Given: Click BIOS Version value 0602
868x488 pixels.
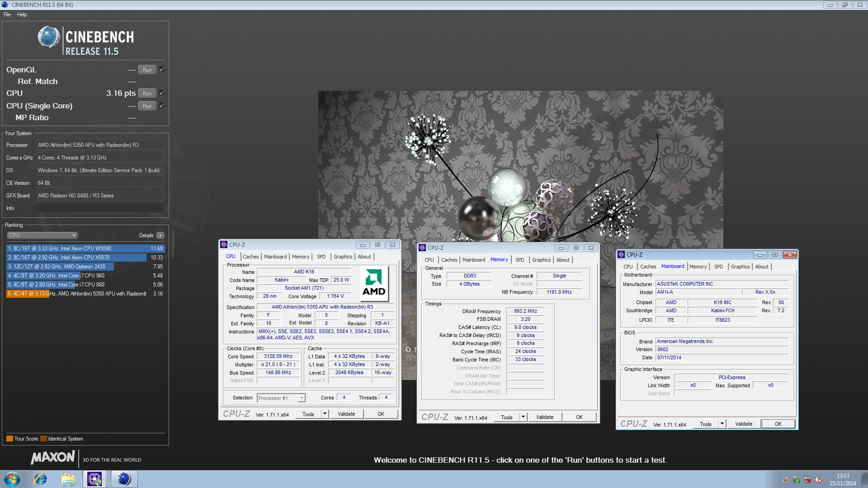Looking at the screenshot, I should point(722,350).
